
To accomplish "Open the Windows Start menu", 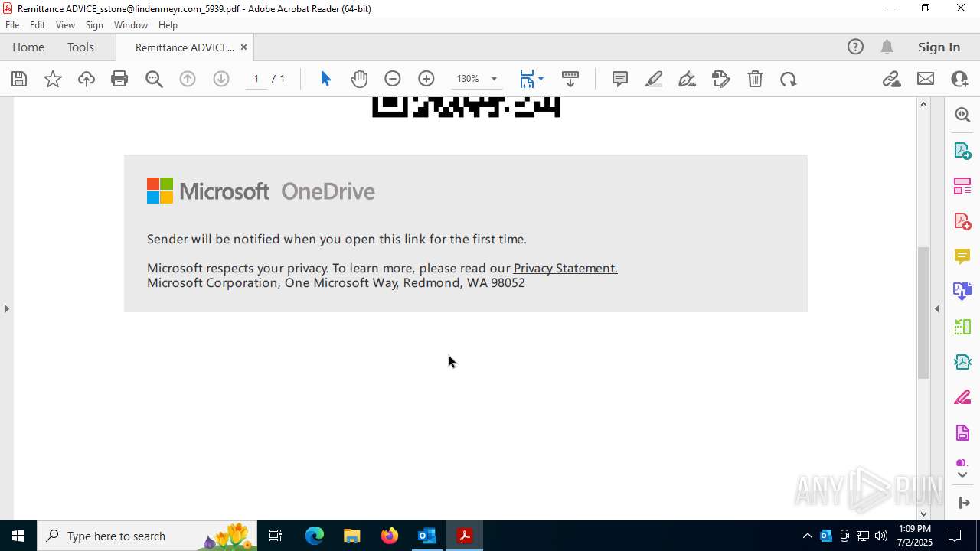I will coord(18,536).
